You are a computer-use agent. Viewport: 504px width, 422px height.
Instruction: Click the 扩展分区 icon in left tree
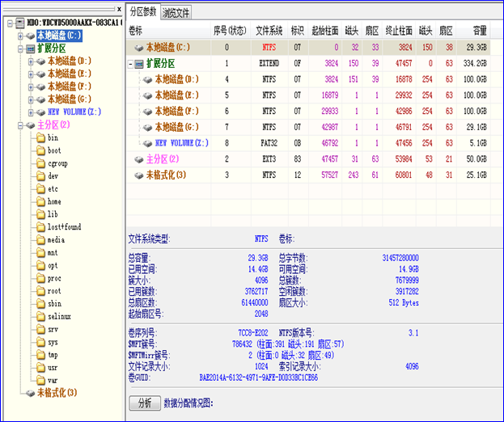[30, 49]
